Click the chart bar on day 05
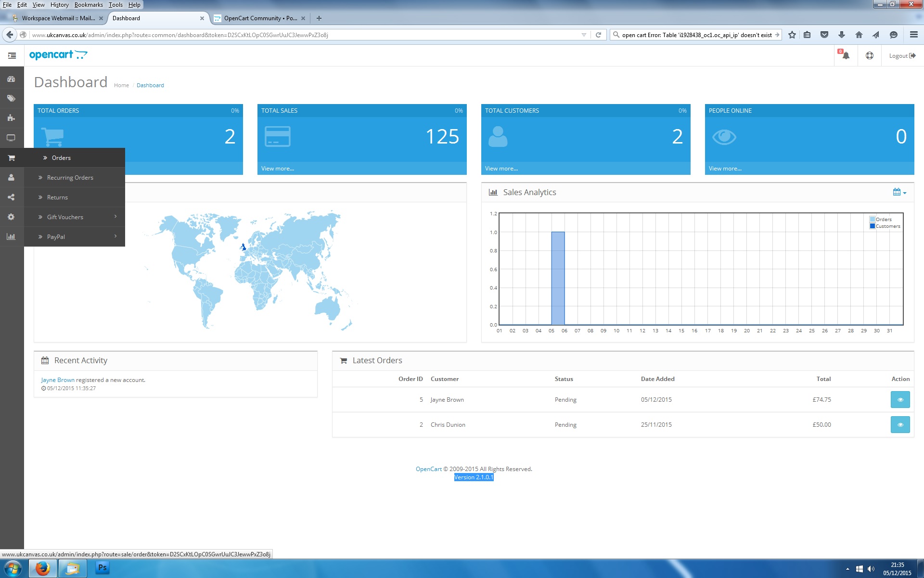 tap(558, 278)
